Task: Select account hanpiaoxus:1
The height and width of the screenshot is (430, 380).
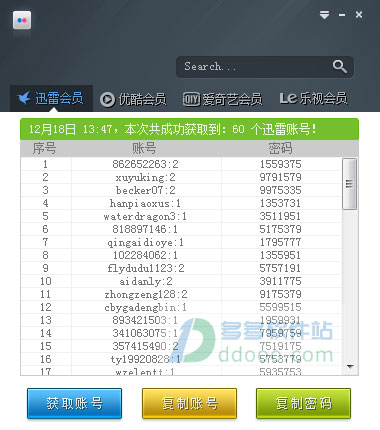Action: point(145,203)
